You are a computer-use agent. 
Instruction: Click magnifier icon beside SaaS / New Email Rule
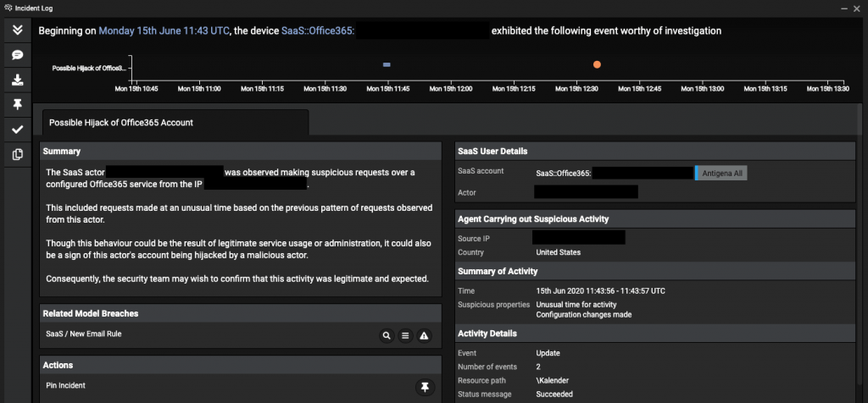387,335
